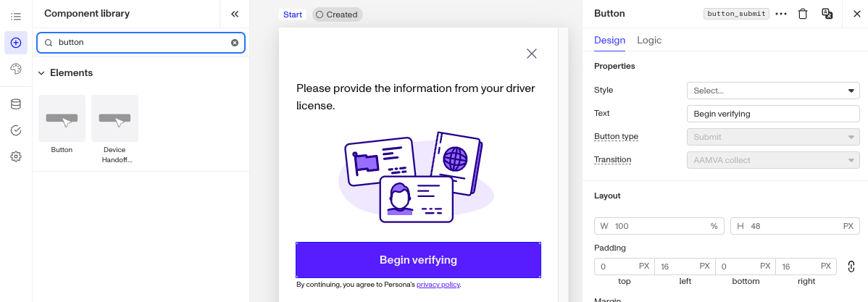Toggle the linked padding chain icon

pos(851,266)
